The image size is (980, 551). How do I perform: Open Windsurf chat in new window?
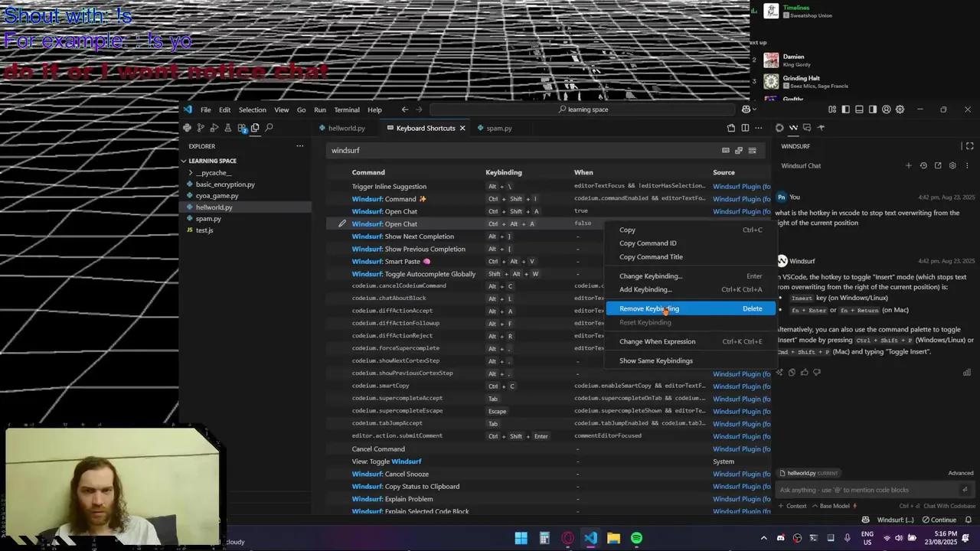click(x=938, y=165)
